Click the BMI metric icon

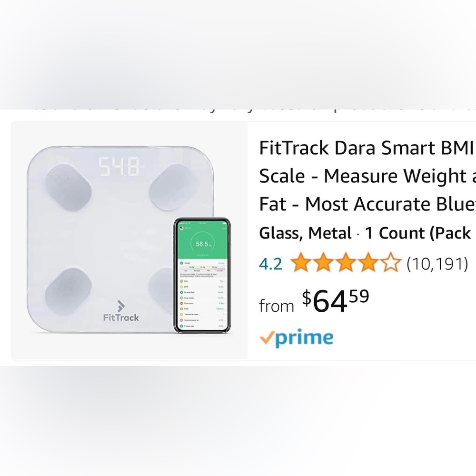[x=181, y=281]
